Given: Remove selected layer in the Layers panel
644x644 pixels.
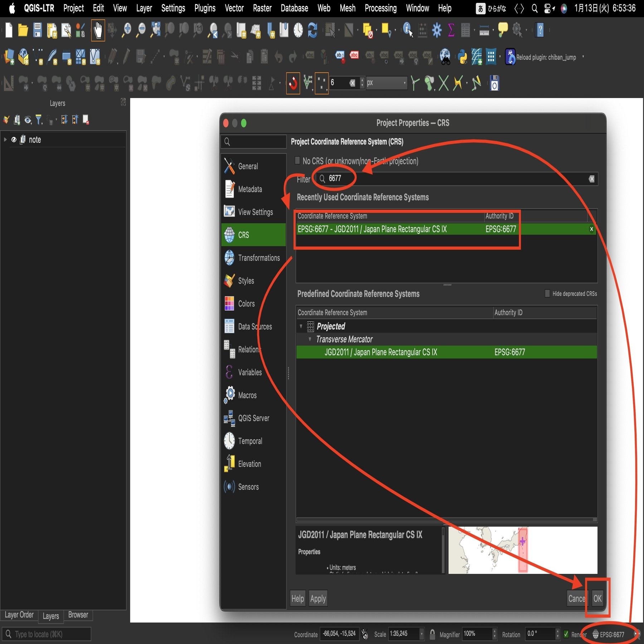Looking at the screenshot, I should tap(86, 119).
